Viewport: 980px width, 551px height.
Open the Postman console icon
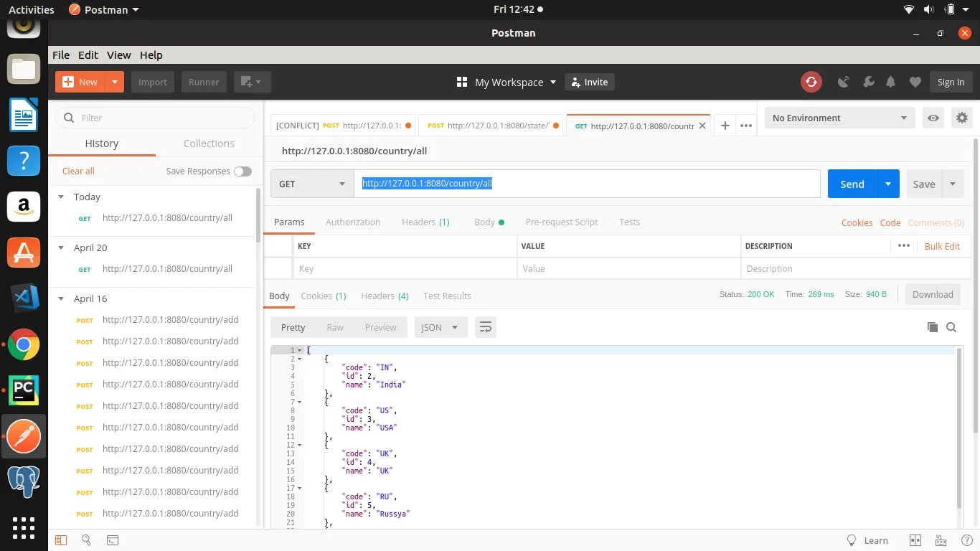(x=112, y=540)
